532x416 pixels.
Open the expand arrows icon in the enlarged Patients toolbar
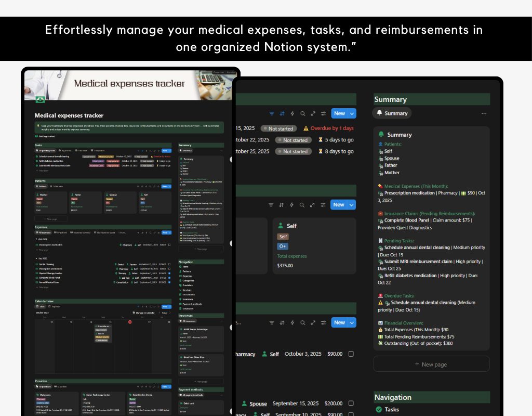click(312, 205)
